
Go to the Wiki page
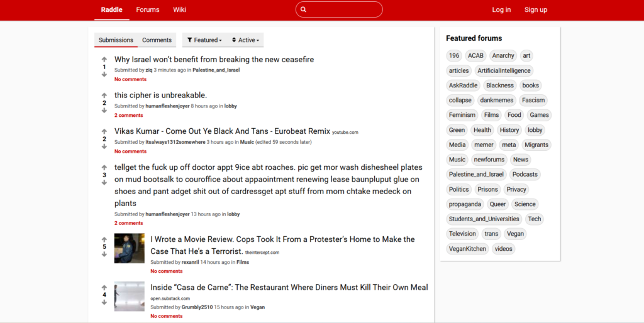(179, 10)
